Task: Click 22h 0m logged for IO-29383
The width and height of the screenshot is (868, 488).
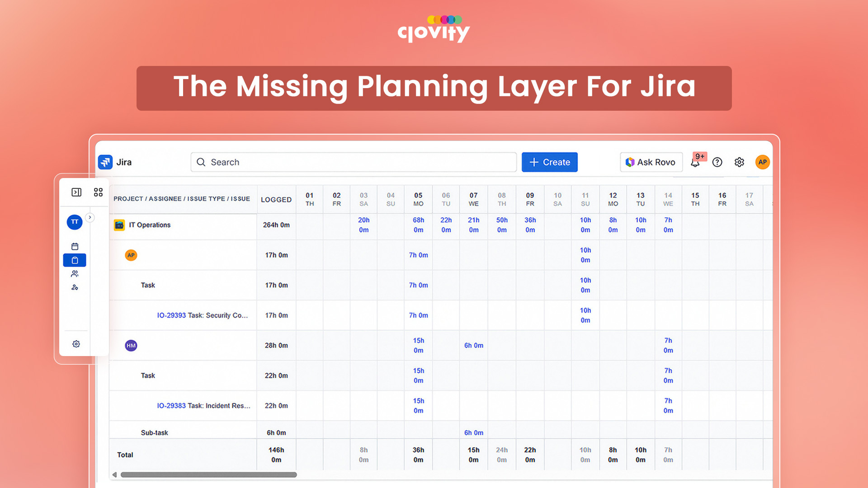Action: point(276,406)
